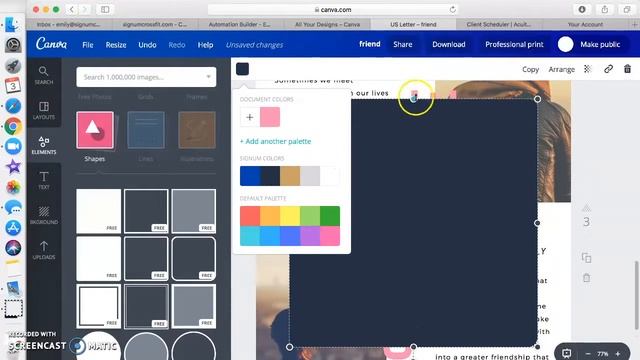Open Chrome from the dock
Image resolution: width=640 pixels, height=360 pixels.
(13, 126)
